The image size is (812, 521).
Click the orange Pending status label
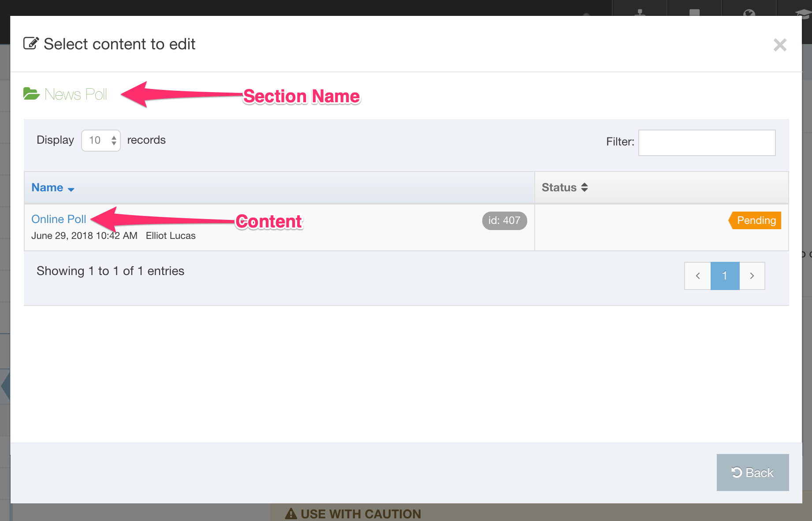click(756, 220)
